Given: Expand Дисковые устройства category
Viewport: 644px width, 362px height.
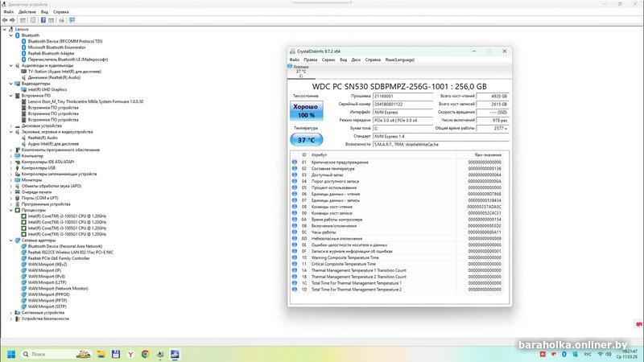Looking at the screenshot, I should point(11,125).
